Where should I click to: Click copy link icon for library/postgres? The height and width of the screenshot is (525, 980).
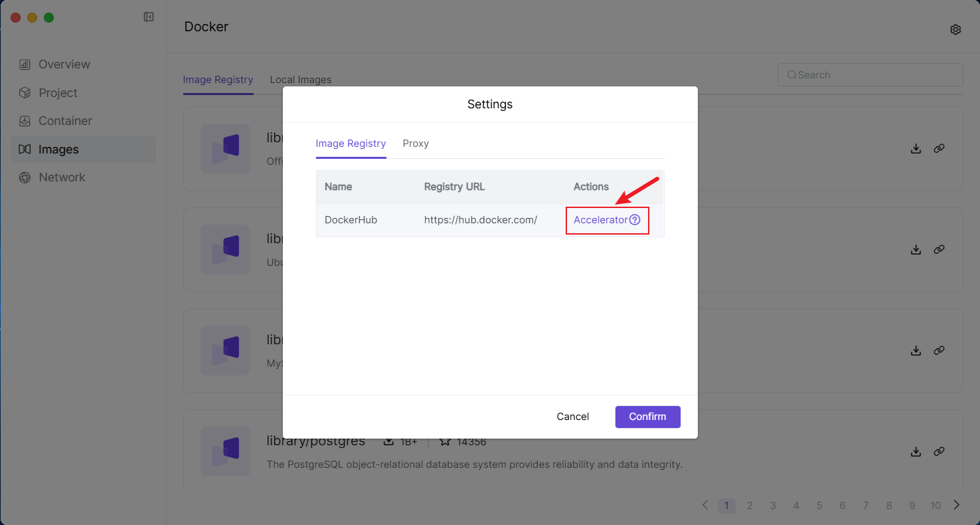pyautogui.click(x=939, y=451)
